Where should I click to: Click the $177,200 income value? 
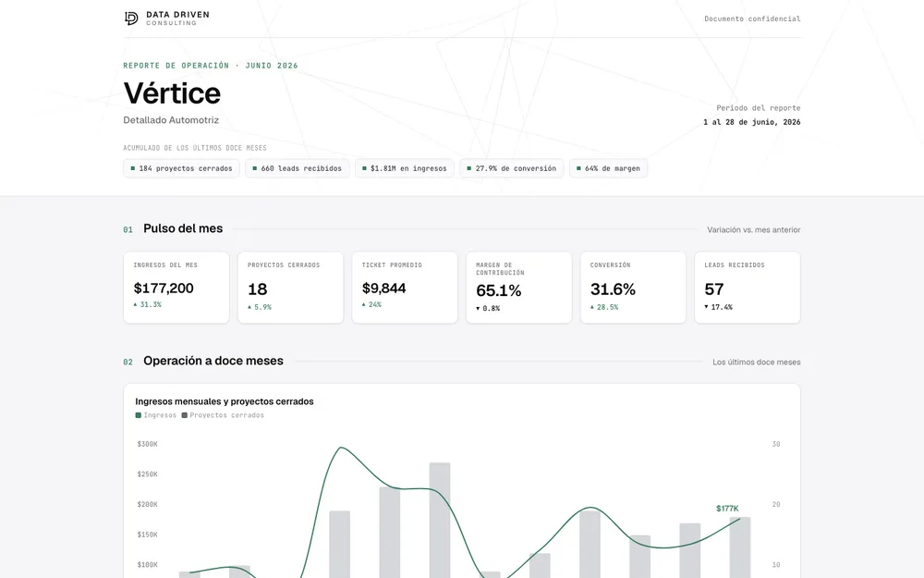[x=164, y=289]
